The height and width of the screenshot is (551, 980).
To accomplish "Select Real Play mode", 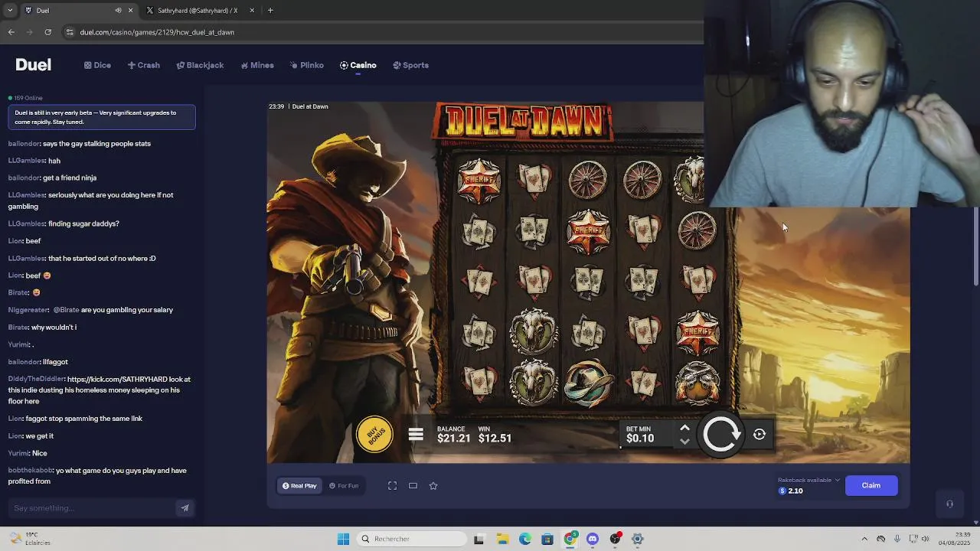I will tap(299, 485).
